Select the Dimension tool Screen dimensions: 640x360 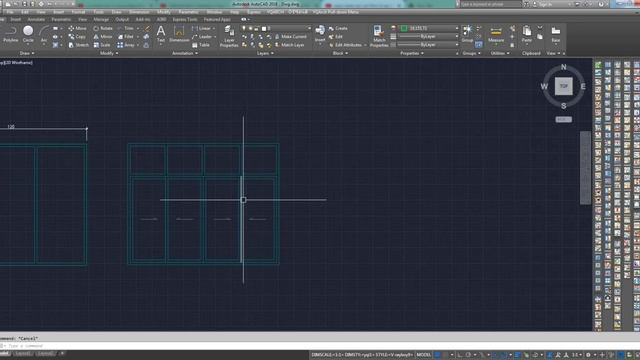pos(179,34)
